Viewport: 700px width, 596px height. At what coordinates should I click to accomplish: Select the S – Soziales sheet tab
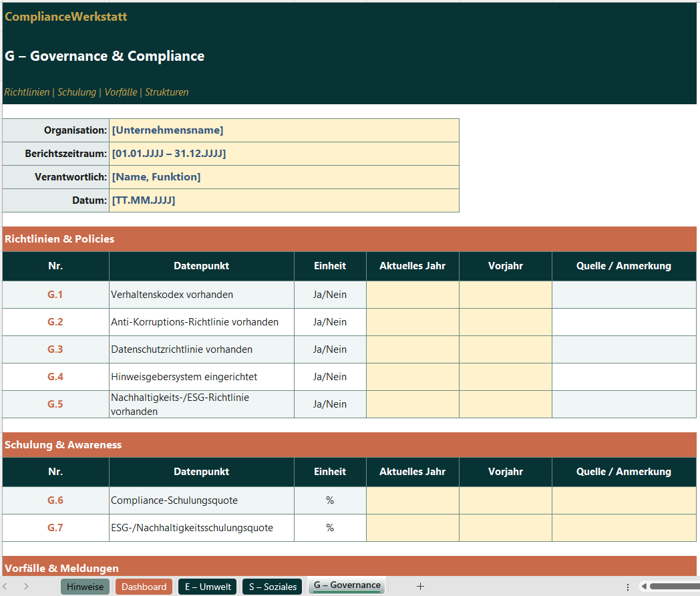[x=273, y=587]
